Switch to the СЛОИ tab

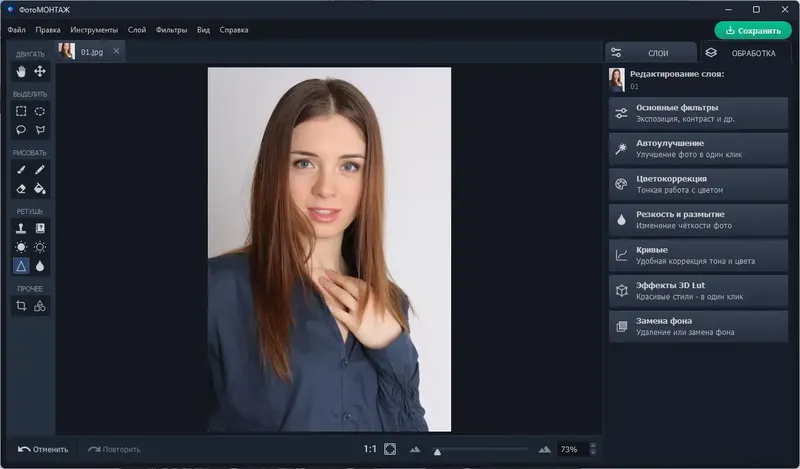651,53
